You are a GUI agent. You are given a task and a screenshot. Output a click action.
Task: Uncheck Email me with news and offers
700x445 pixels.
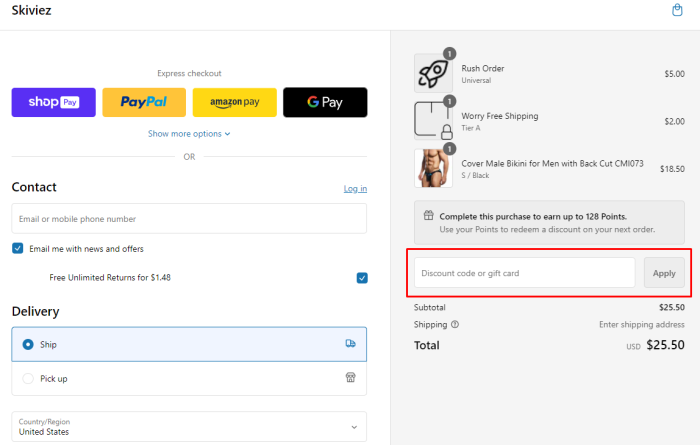tap(17, 248)
